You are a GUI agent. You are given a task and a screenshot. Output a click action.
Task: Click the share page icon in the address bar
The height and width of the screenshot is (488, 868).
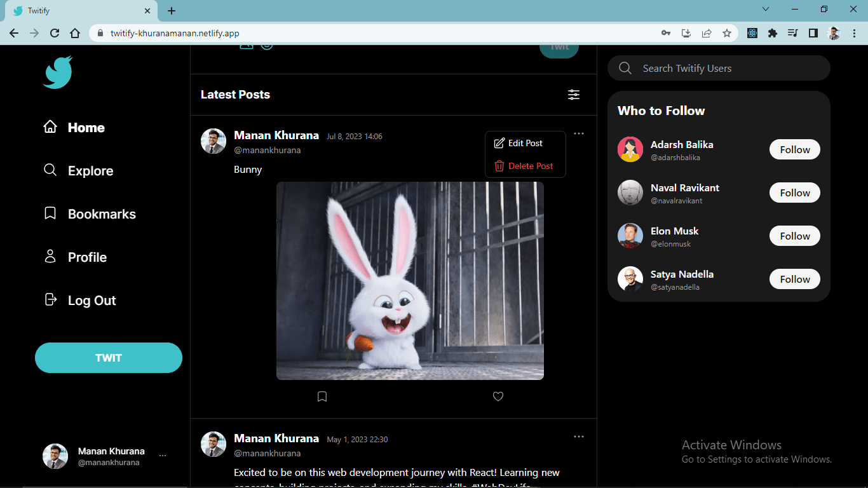pyautogui.click(x=707, y=33)
